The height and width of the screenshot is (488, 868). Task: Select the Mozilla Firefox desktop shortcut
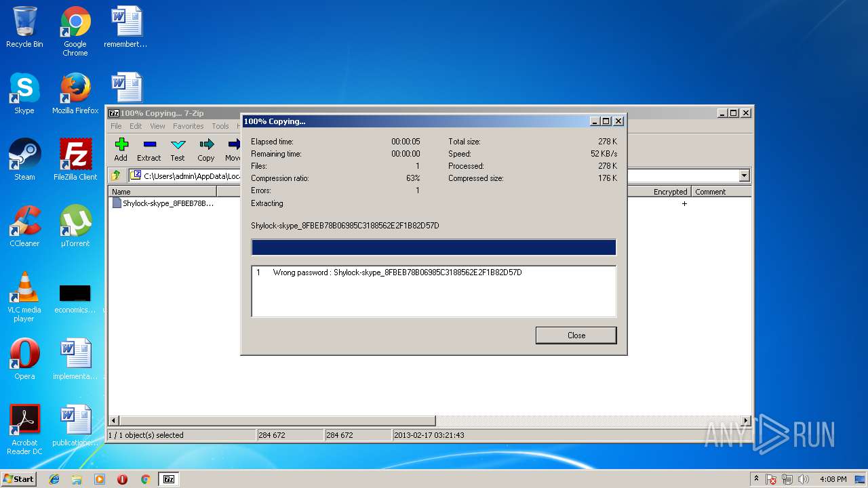tap(75, 94)
